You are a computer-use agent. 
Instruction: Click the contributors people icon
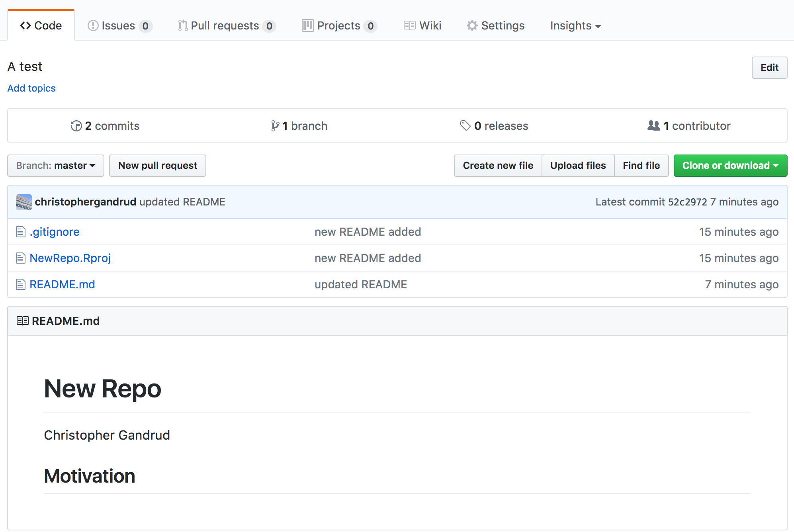coord(653,126)
